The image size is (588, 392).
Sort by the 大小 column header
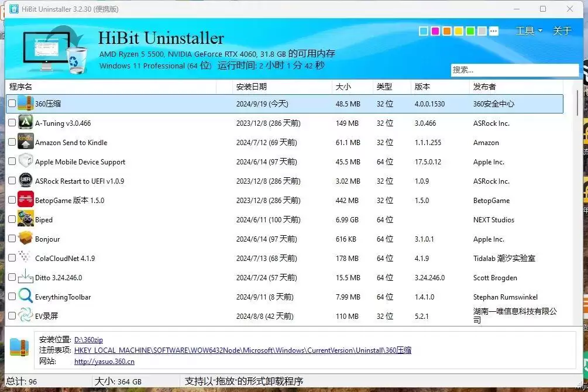point(343,87)
